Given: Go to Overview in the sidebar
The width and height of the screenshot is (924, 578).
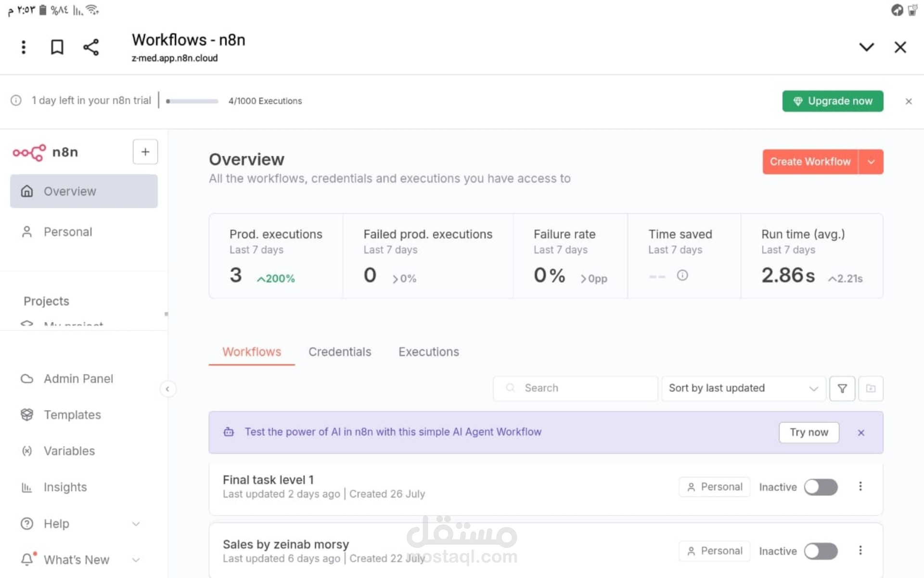Looking at the screenshot, I should pos(84,191).
